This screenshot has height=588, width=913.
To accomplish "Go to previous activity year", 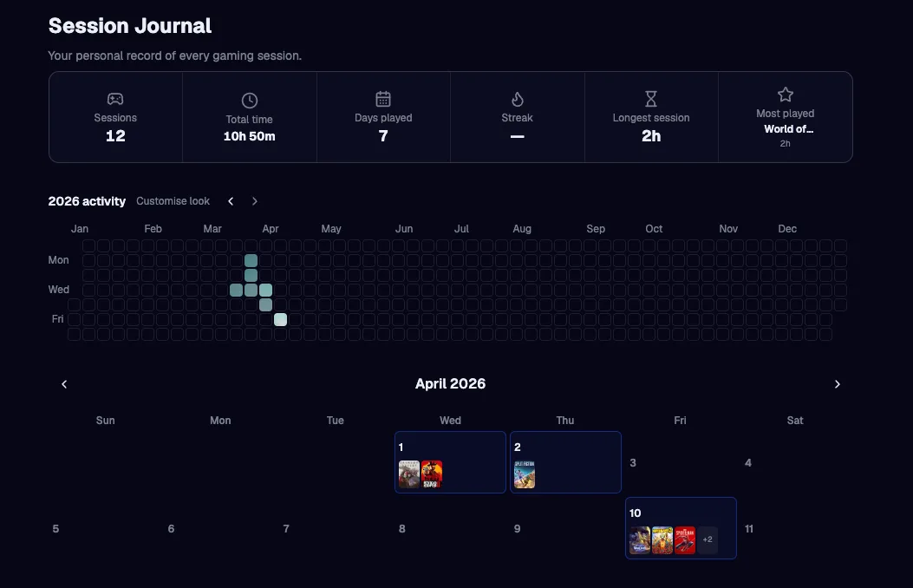I will coord(231,201).
